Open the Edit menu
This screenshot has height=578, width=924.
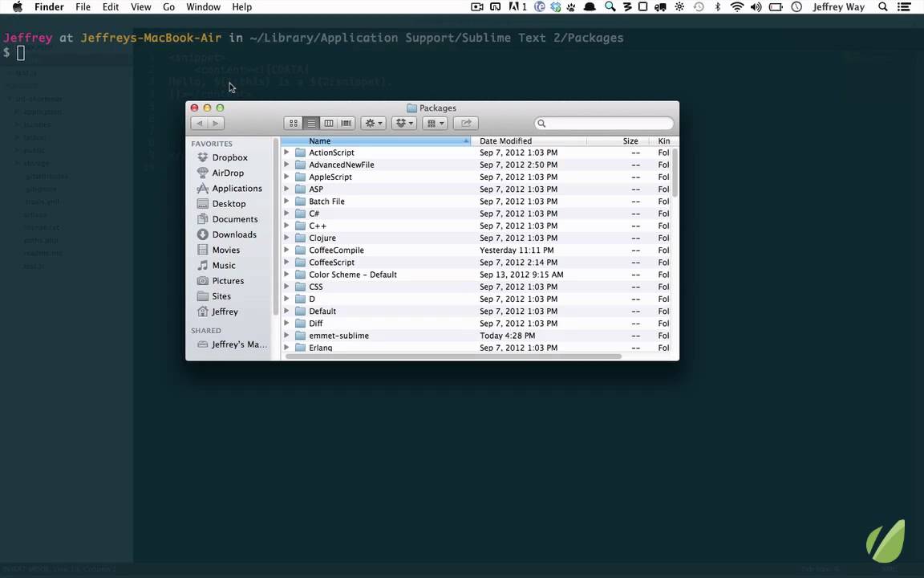(110, 7)
